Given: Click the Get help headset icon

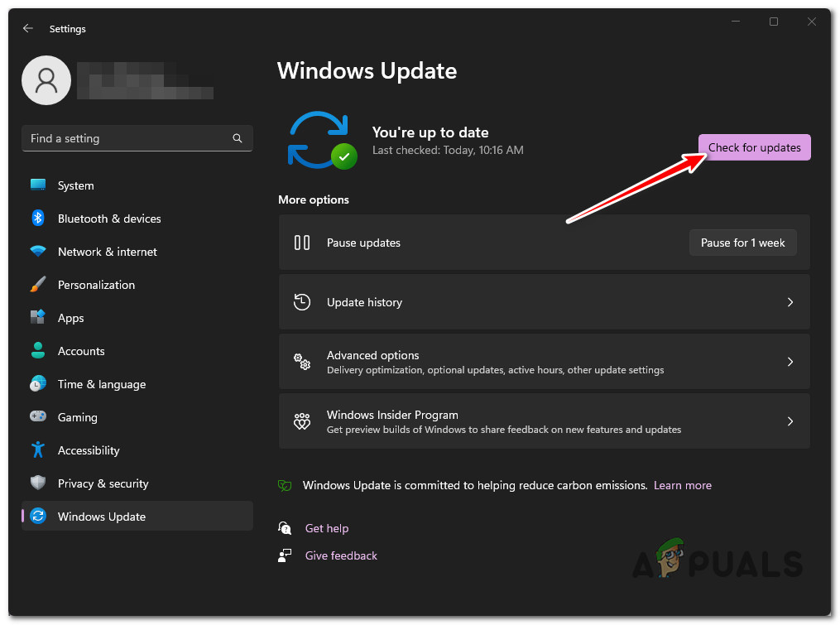Looking at the screenshot, I should [x=285, y=528].
